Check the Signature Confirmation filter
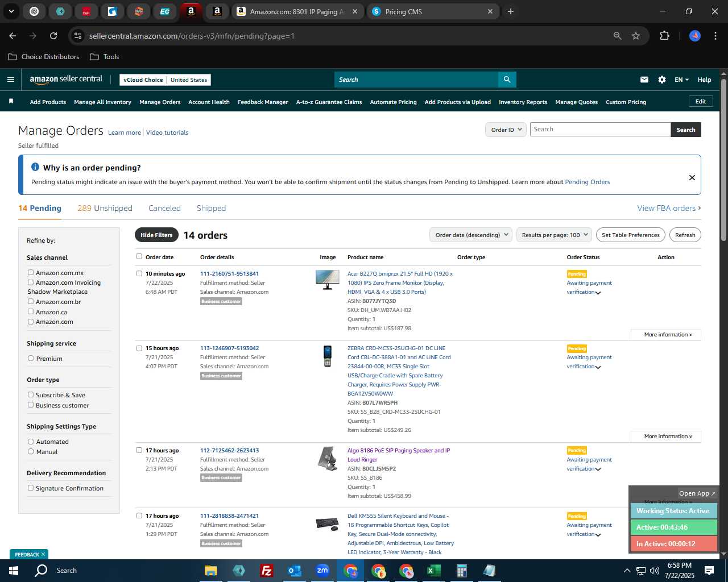This screenshot has width=728, height=582. 31,488
